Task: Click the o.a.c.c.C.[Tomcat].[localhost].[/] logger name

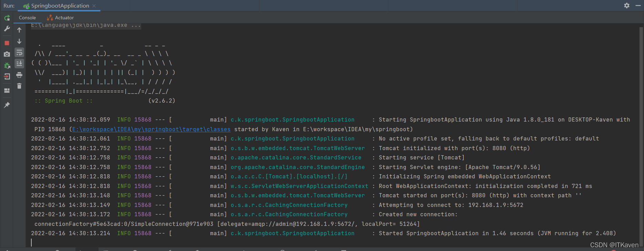Action: tap(289, 177)
